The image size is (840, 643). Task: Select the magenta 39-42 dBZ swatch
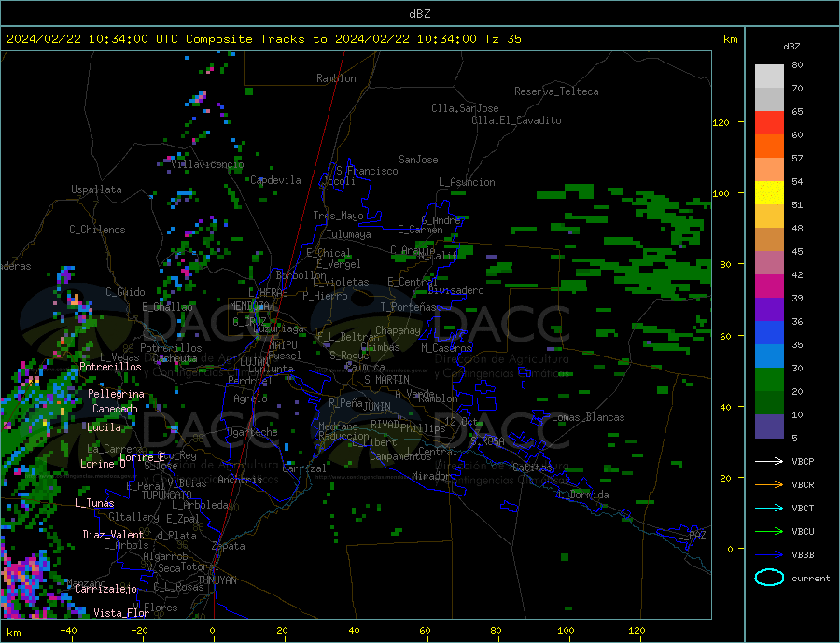pos(769,287)
